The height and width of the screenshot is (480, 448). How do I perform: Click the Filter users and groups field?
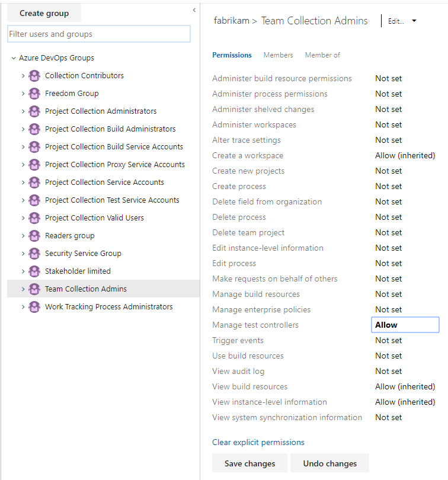coord(98,34)
